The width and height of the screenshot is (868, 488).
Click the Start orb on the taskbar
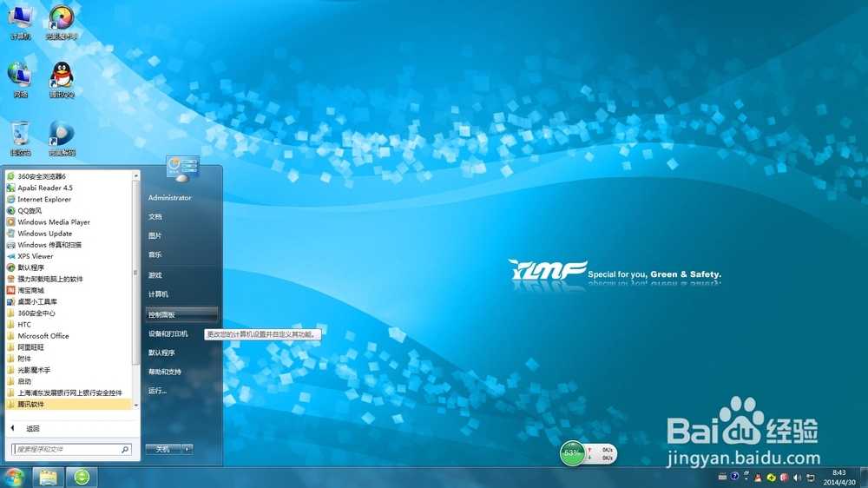click(x=15, y=477)
